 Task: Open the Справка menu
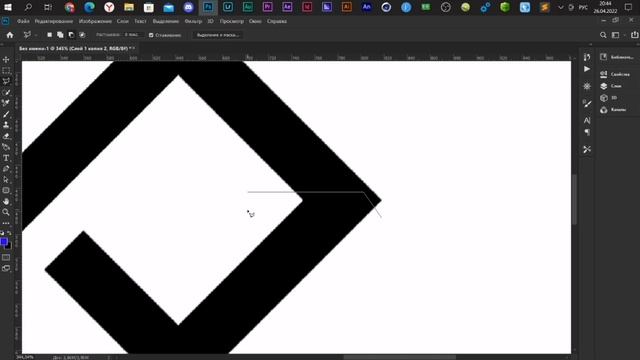(277, 21)
